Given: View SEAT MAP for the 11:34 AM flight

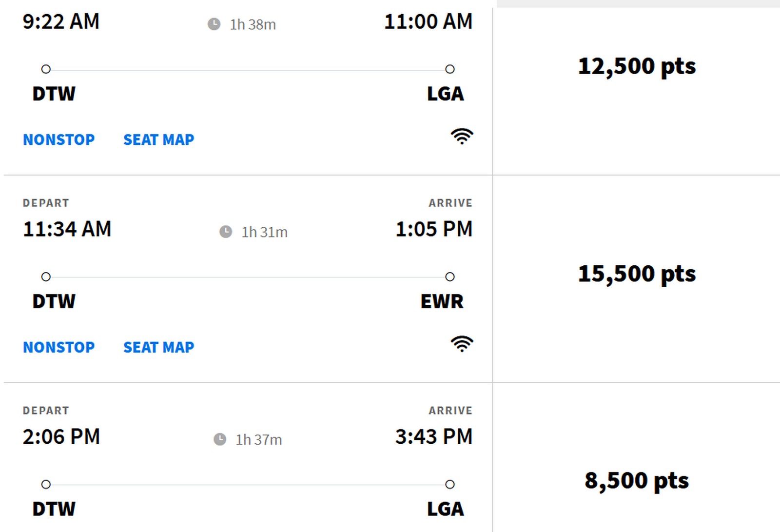Looking at the screenshot, I should (158, 347).
